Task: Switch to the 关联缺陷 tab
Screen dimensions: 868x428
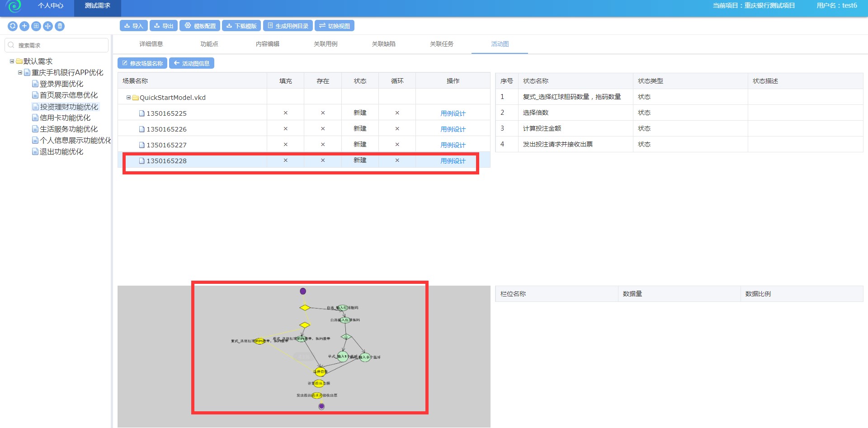Action: pyautogui.click(x=383, y=44)
